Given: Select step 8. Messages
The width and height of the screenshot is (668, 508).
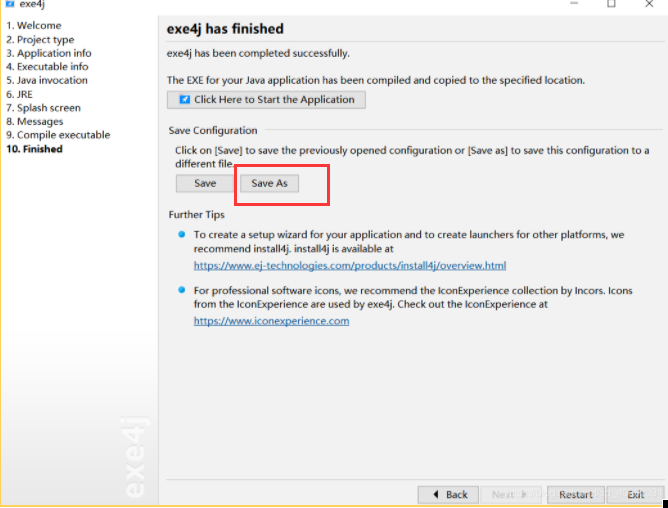Looking at the screenshot, I should coord(35,121).
